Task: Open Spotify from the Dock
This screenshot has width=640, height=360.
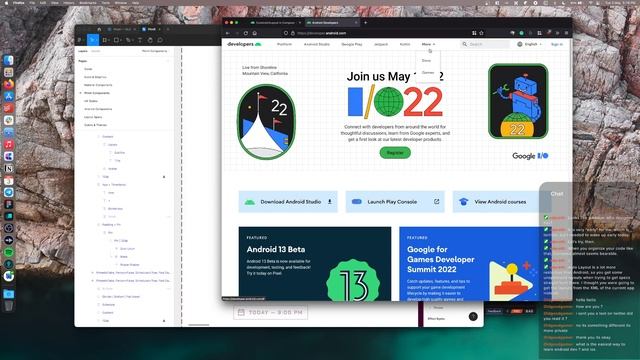Action: click(x=9, y=252)
